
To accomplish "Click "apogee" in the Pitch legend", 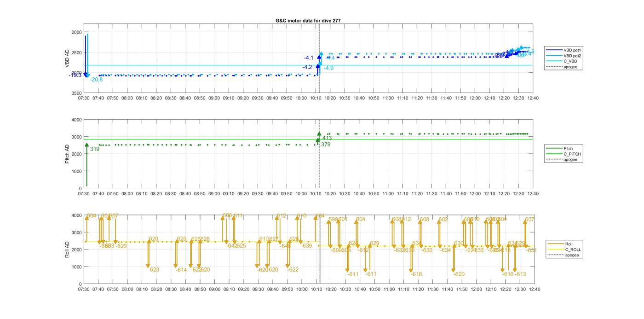I will tap(570, 160).
